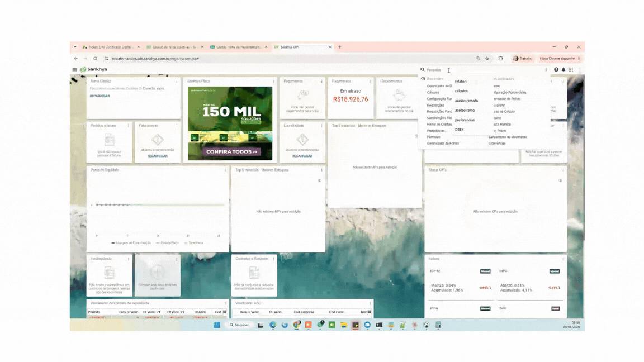Click the taskbar Pesquisar search box
This screenshot has width=644, height=362.
239,325
